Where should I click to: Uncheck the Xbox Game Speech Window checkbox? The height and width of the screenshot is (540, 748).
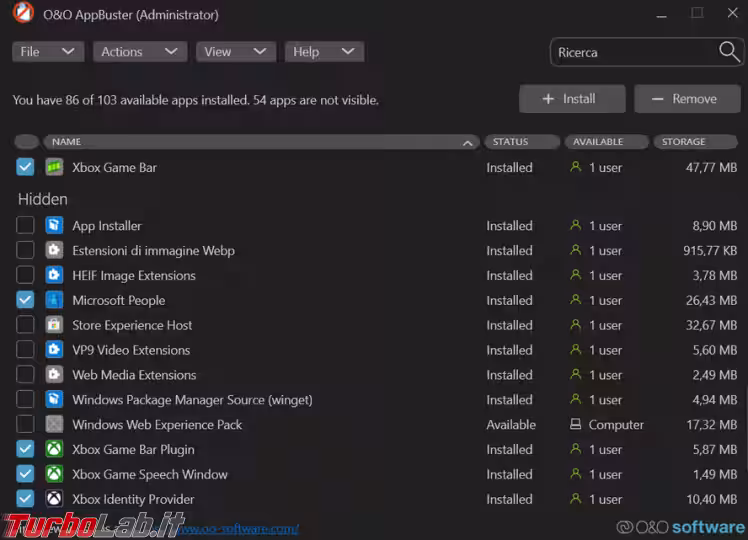tap(25, 474)
